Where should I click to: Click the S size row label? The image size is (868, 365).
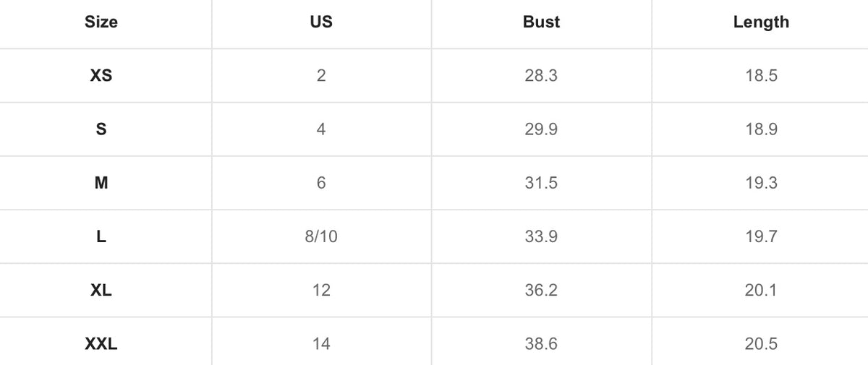point(101,129)
